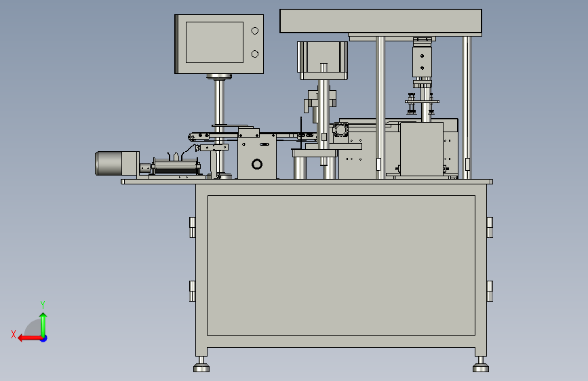Click the blue Z axis dot of the triad

click(44, 338)
